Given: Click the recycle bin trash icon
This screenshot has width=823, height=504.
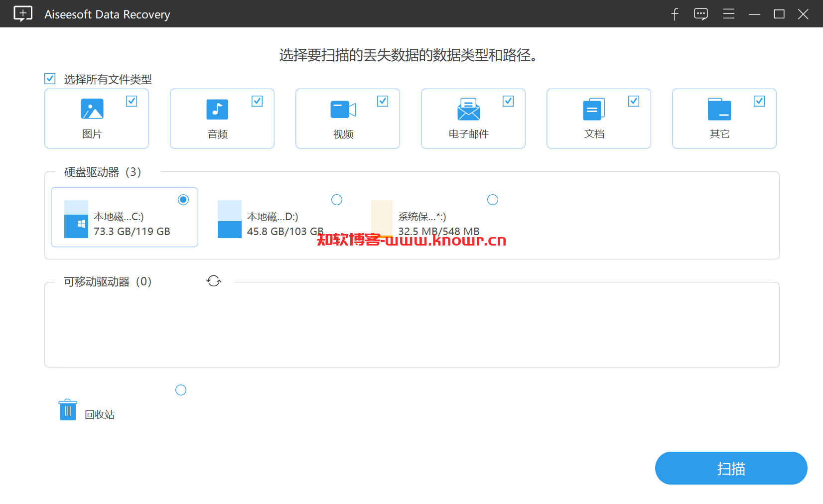Looking at the screenshot, I should 68,410.
